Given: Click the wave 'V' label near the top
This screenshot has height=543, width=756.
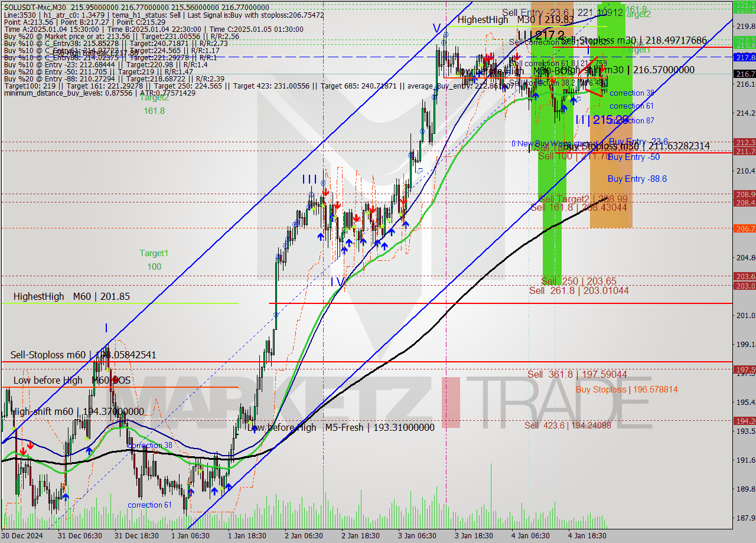Looking at the screenshot, I should click(436, 28).
